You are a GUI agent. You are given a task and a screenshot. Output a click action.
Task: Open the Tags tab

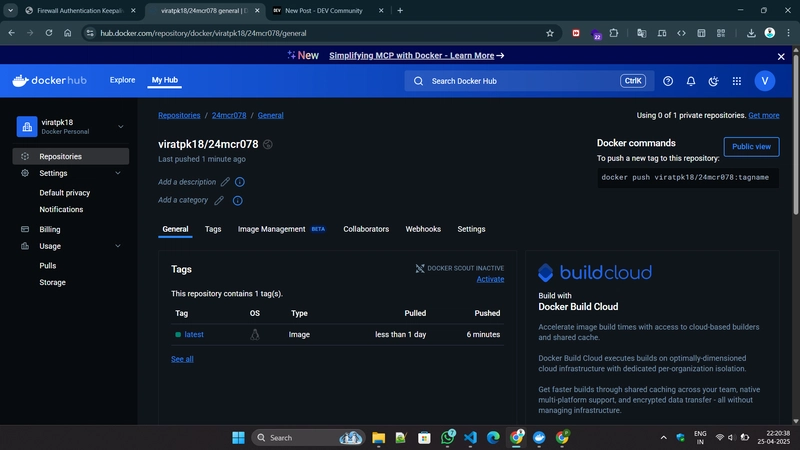tap(213, 229)
